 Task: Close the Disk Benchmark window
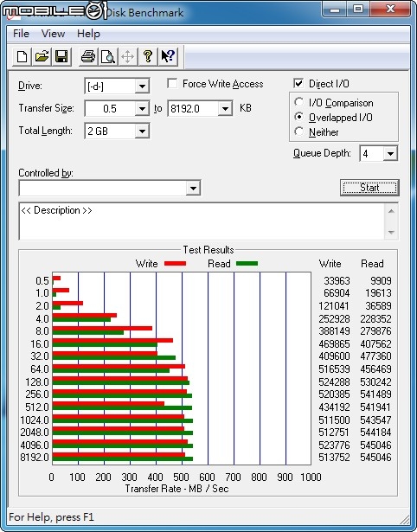(390, 10)
